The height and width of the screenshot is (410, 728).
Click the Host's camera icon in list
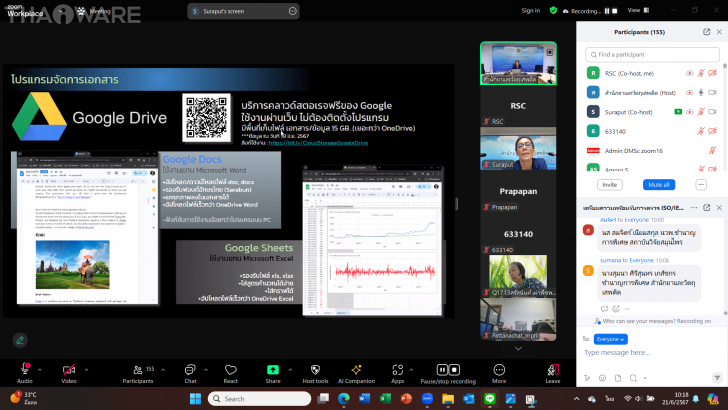pos(712,92)
